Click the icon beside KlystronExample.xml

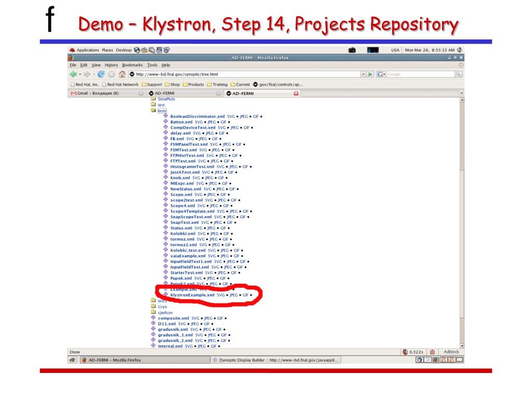(x=166, y=295)
